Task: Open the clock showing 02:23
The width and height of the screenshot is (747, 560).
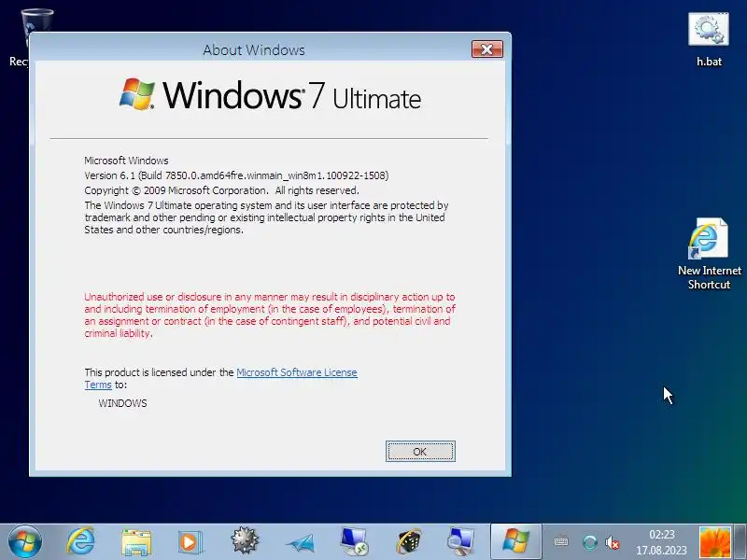Action: click(x=661, y=542)
